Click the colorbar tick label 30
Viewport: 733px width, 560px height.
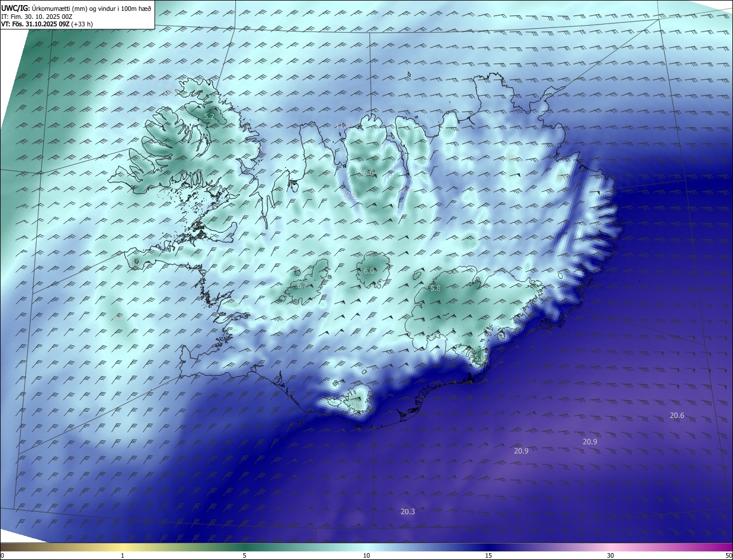(x=610, y=555)
